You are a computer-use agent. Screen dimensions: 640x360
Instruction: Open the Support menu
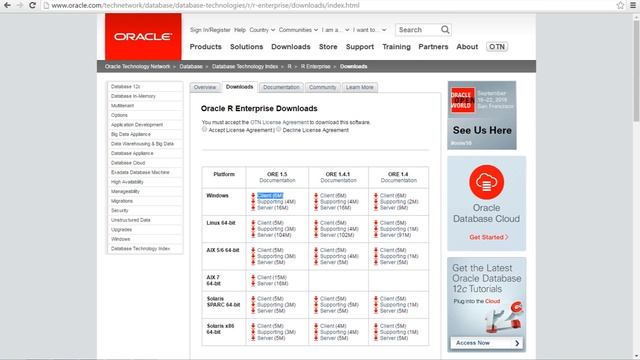coord(360,47)
